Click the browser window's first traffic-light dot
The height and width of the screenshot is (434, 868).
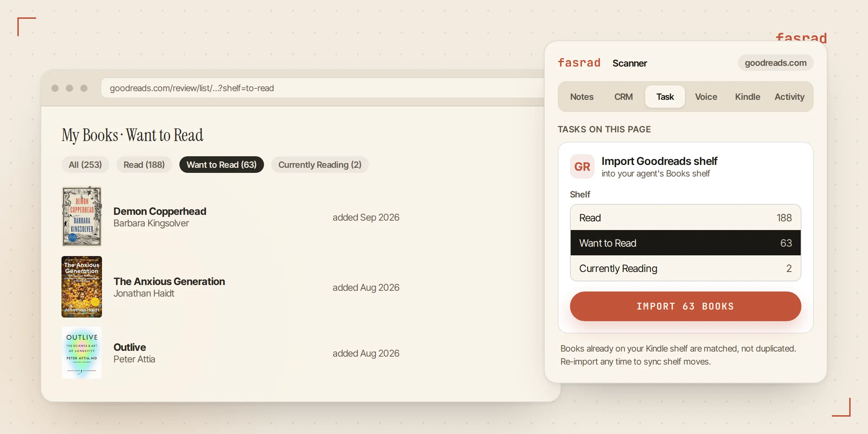click(x=55, y=88)
